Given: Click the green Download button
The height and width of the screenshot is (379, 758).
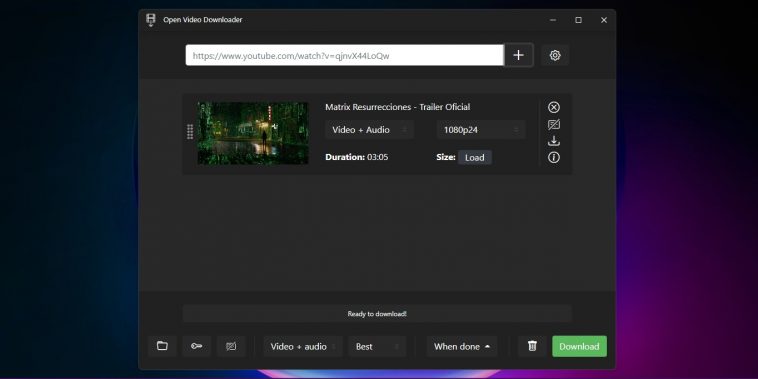Looking at the screenshot, I should pyautogui.click(x=579, y=346).
